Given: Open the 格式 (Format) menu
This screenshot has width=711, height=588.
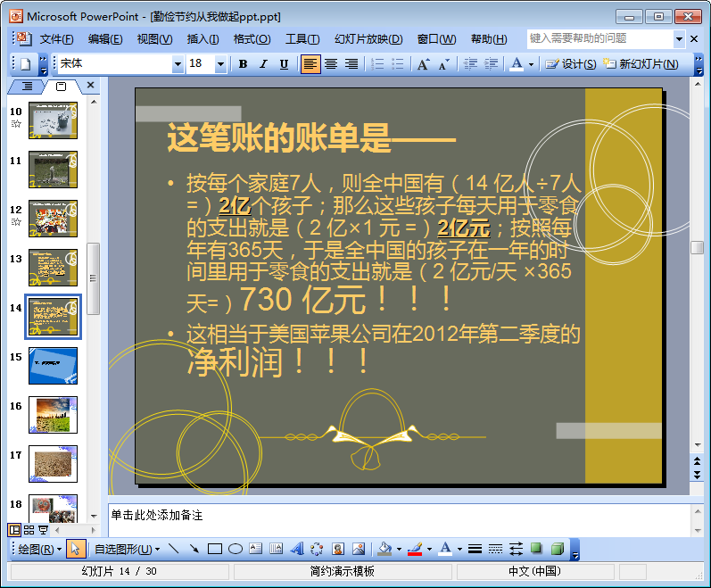Looking at the screenshot, I should coord(252,39).
